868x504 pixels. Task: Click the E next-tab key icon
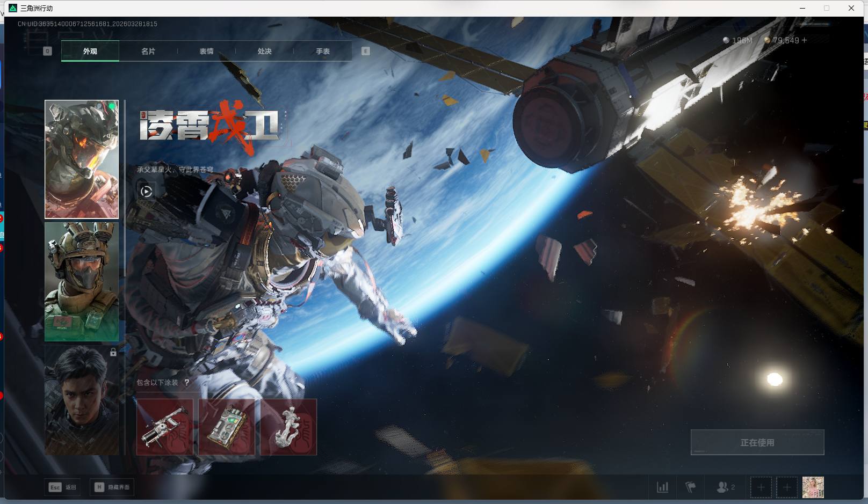366,51
